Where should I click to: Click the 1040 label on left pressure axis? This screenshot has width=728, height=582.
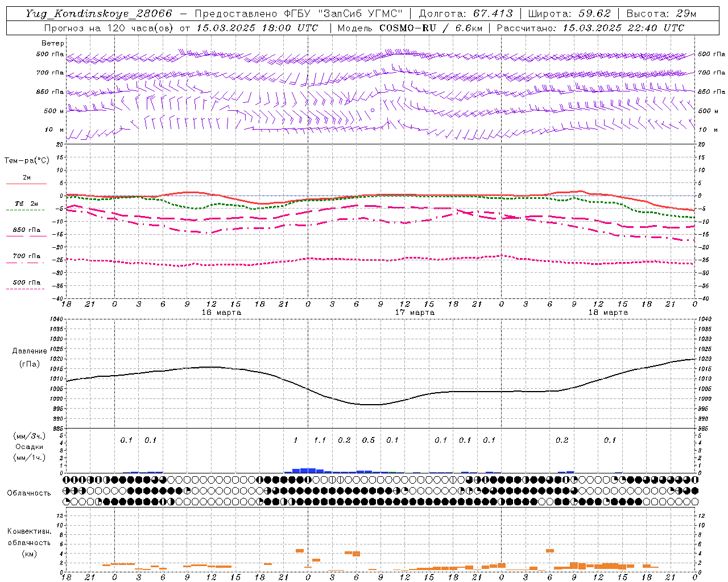pos(56,319)
